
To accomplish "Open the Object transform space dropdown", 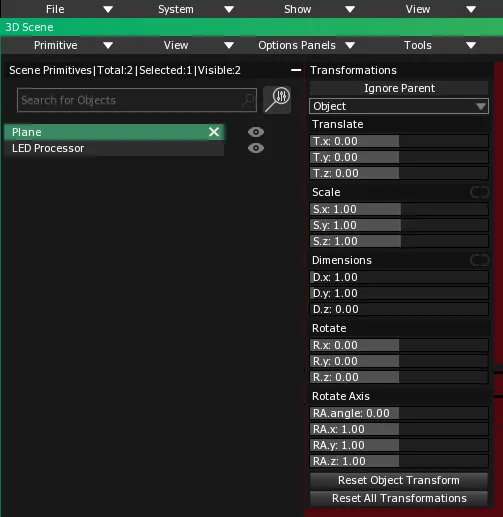I will coord(399,106).
